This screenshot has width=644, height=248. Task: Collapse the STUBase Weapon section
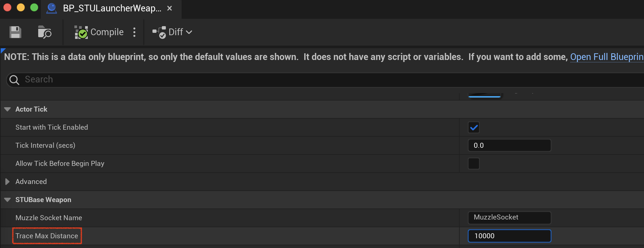pyautogui.click(x=7, y=200)
